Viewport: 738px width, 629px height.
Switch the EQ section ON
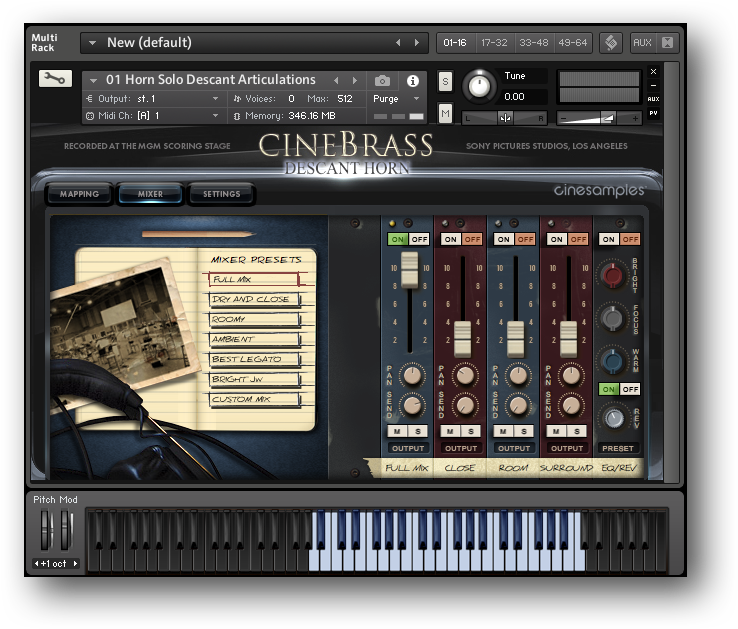click(609, 239)
